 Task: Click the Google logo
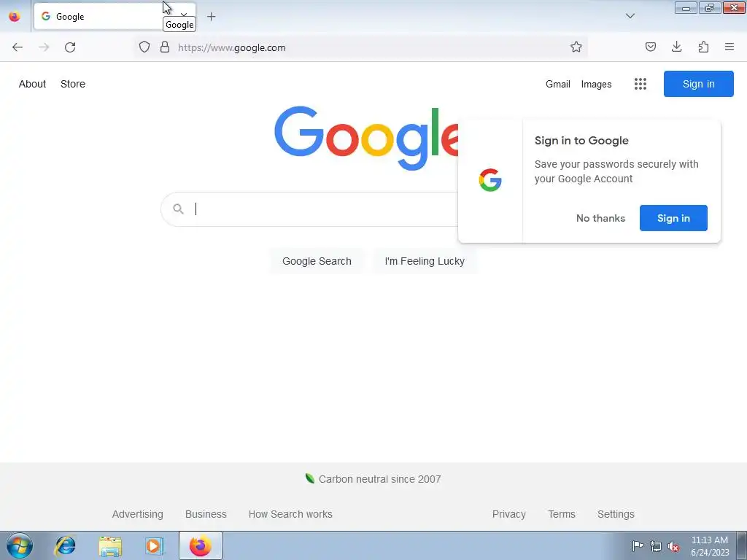pos(366,138)
